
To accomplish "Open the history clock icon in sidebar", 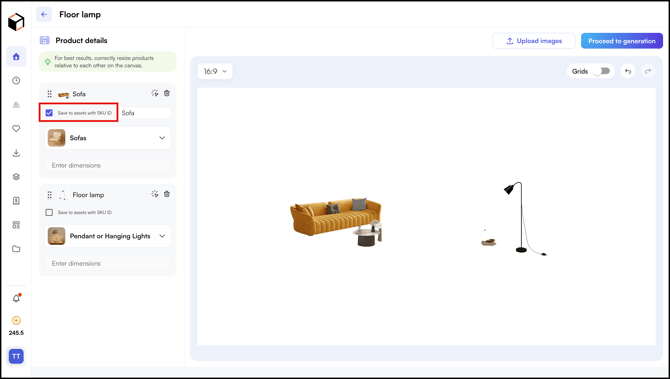I will [16, 80].
